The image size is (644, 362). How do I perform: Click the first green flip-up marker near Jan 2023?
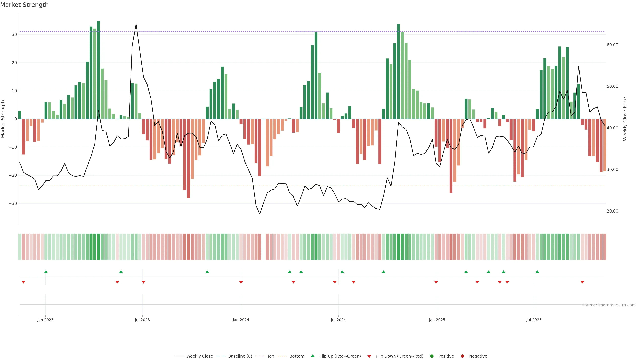coord(46,272)
